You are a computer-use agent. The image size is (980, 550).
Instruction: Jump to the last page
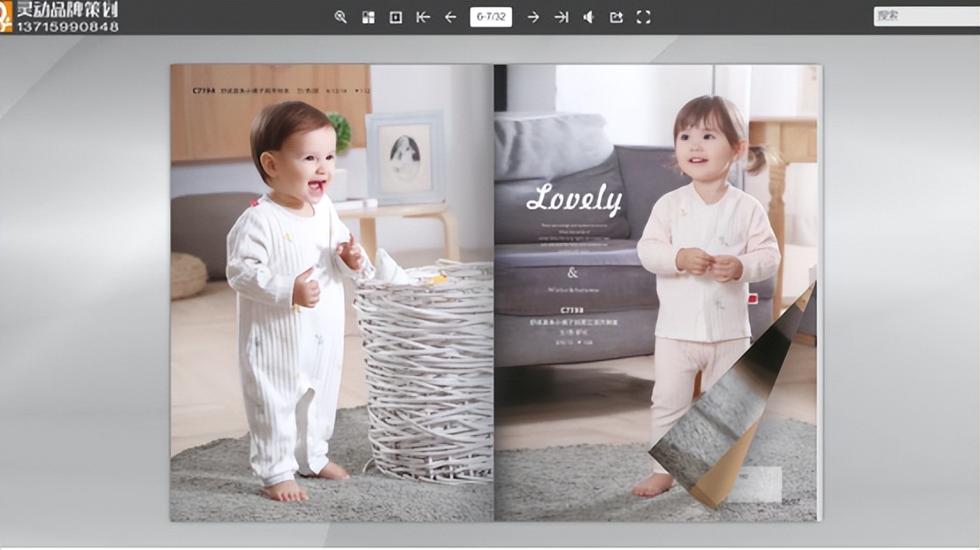[562, 17]
